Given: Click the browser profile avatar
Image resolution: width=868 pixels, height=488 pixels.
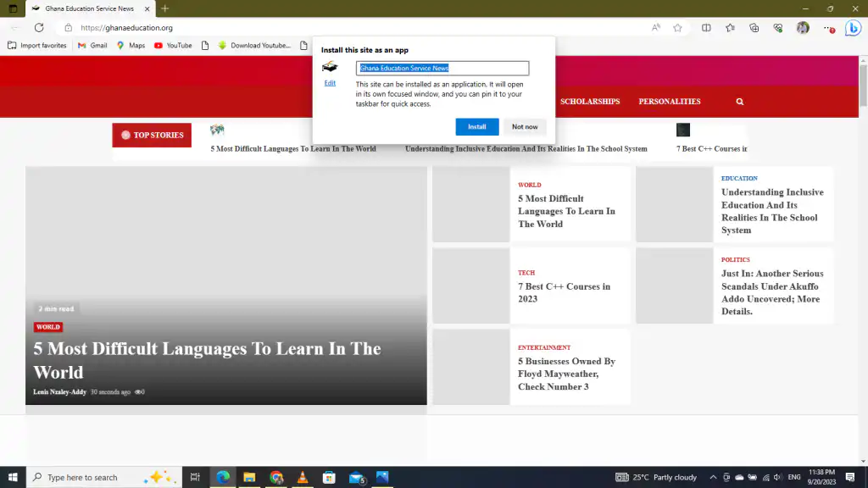Looking at the screenshot, I should [x=802, y=28].
